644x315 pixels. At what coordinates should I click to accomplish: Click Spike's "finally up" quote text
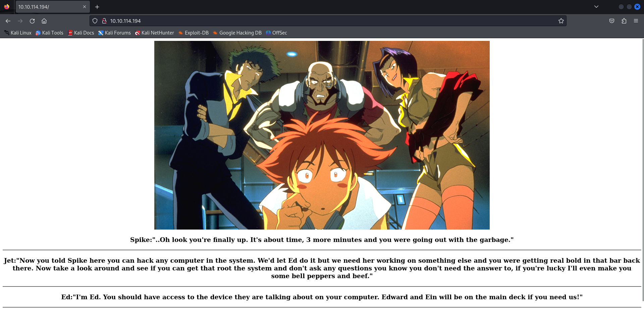(x=322, y=240)
